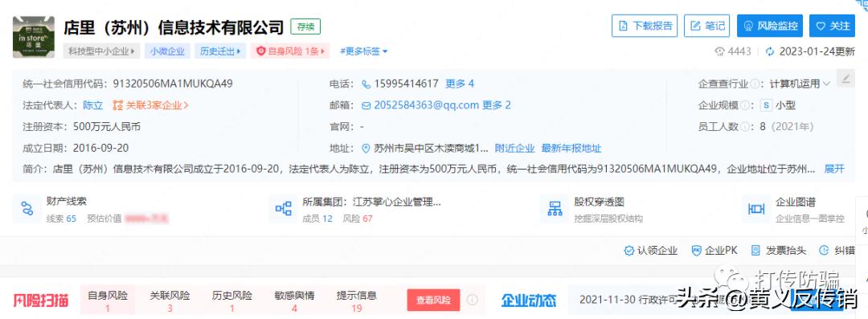Open the 所属集团 group structure icon
Screen dimensions: 868x319
point(283,209)
